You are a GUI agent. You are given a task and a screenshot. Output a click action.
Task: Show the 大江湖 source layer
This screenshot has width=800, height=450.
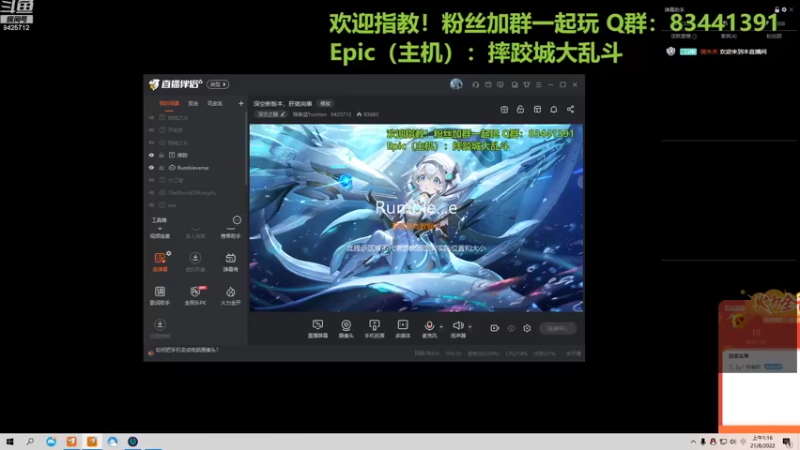(152, 180)
